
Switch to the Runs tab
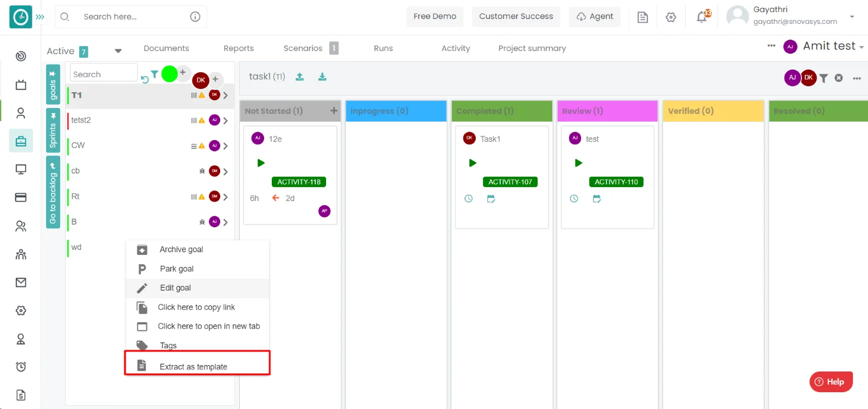[383, 48]
